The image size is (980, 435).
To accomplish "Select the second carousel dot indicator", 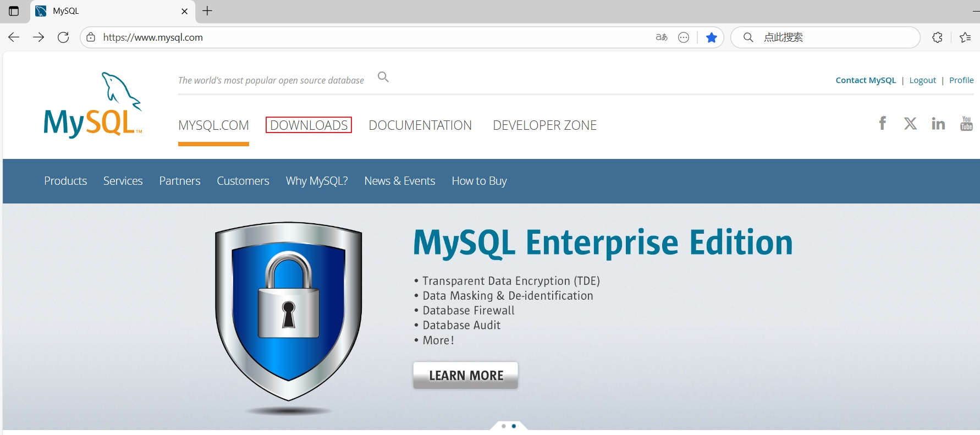I will tap(514, 426).
